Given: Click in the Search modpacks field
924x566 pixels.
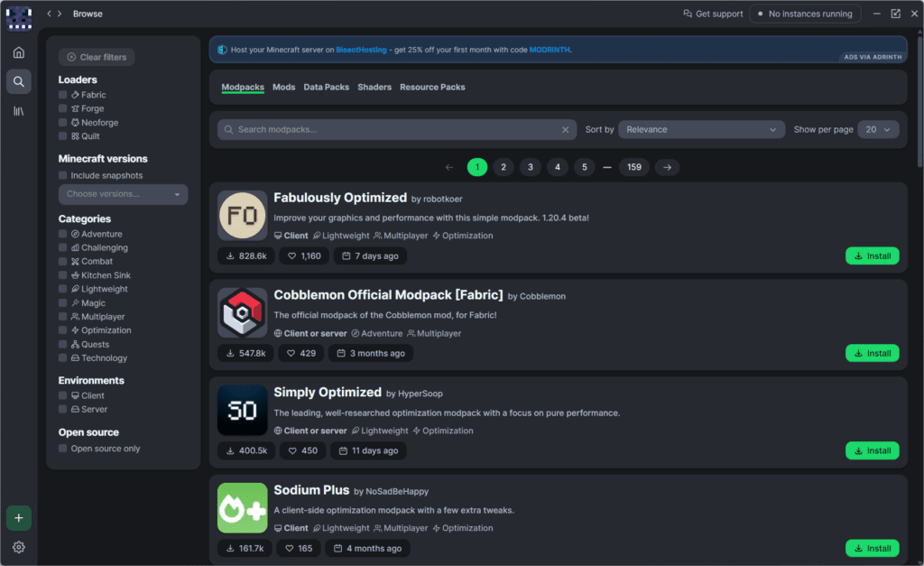Looking at the screenshot, I should pos(388,130).
